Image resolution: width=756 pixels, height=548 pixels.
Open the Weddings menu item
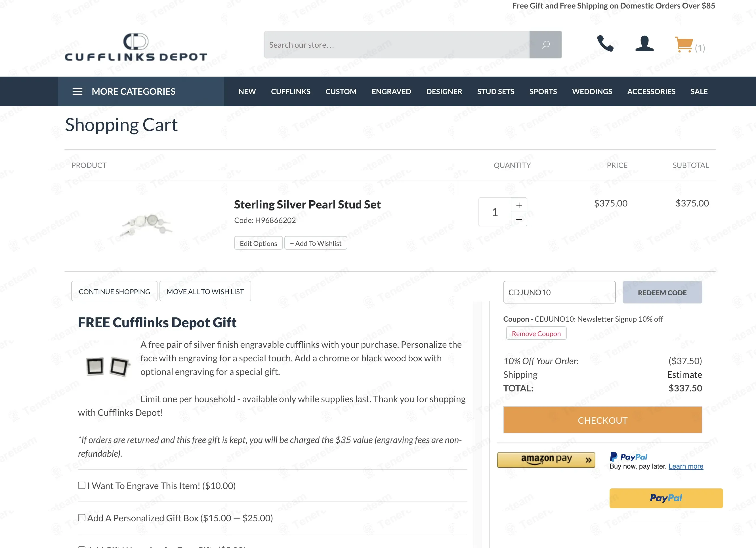pos(592,91)
